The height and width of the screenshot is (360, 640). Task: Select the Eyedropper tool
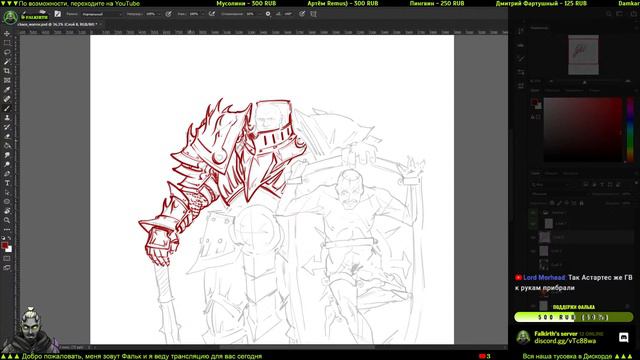point(7,90)
